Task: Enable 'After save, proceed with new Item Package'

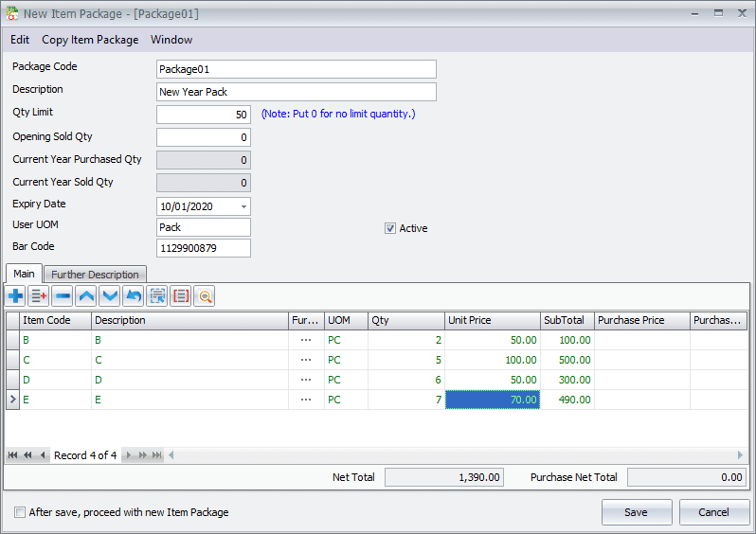Action: click(20, 512)
